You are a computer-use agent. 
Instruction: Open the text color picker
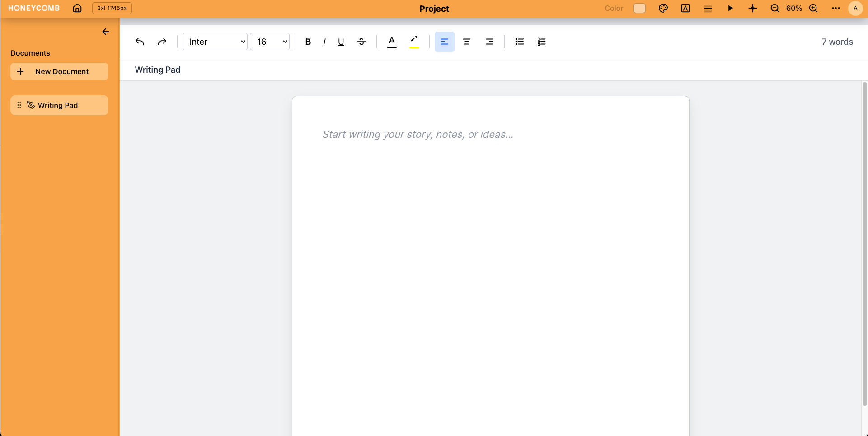click(x=391, y=42)
